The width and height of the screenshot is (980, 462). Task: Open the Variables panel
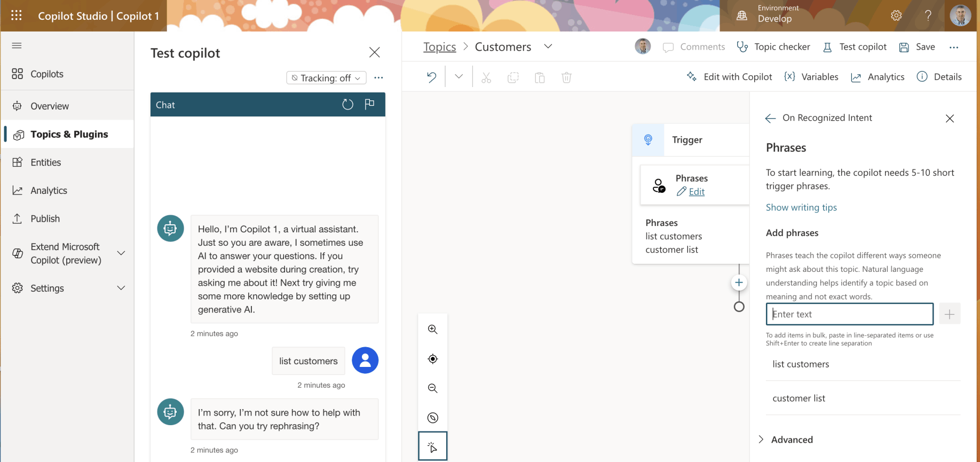tap(811, 77)
